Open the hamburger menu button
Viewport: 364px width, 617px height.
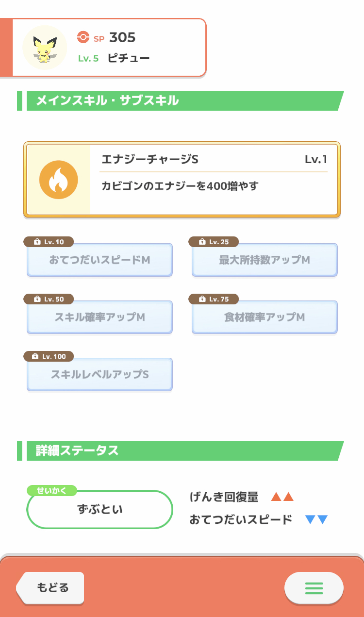point(314,588)
